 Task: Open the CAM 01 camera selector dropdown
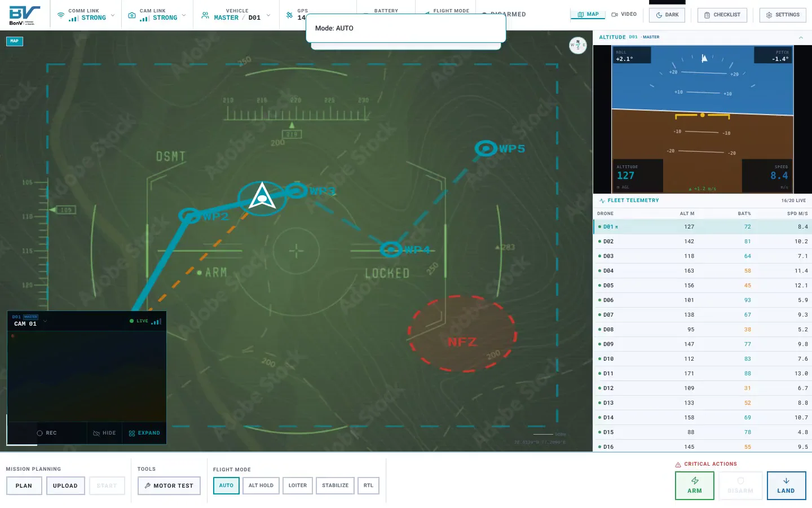click(45, 322)
